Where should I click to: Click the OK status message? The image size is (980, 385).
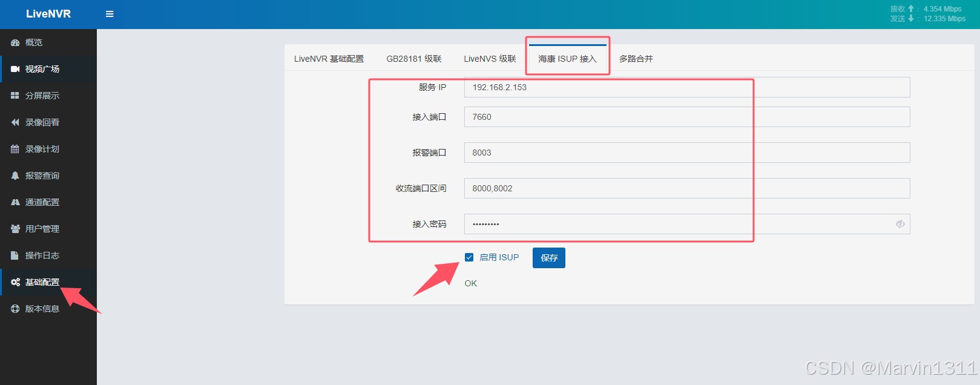point(471,283)
